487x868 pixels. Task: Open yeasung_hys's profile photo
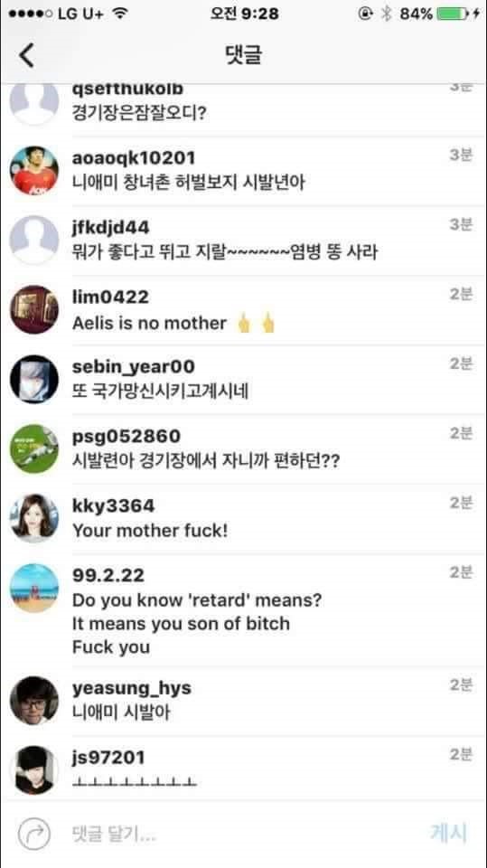pos(34,701)
